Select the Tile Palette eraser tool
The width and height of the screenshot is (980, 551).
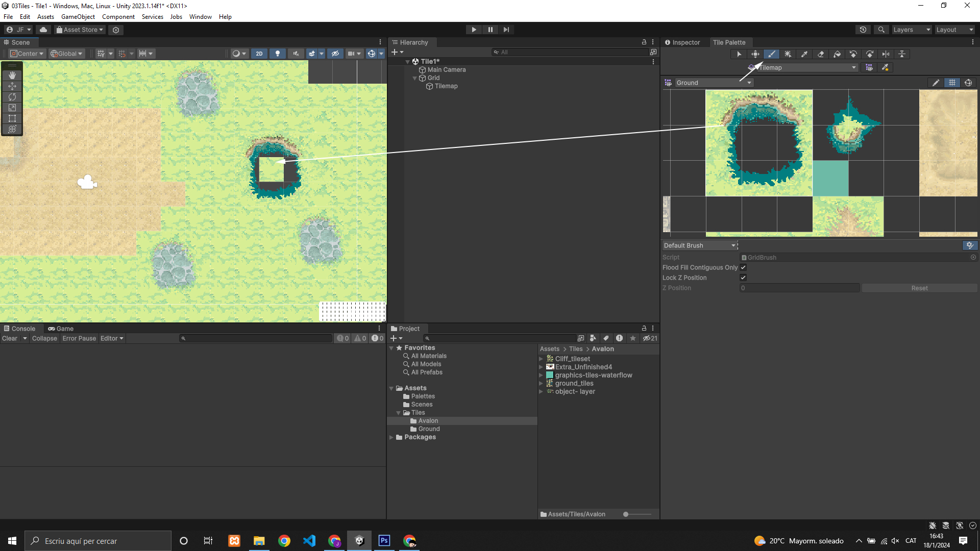[821, 54]
